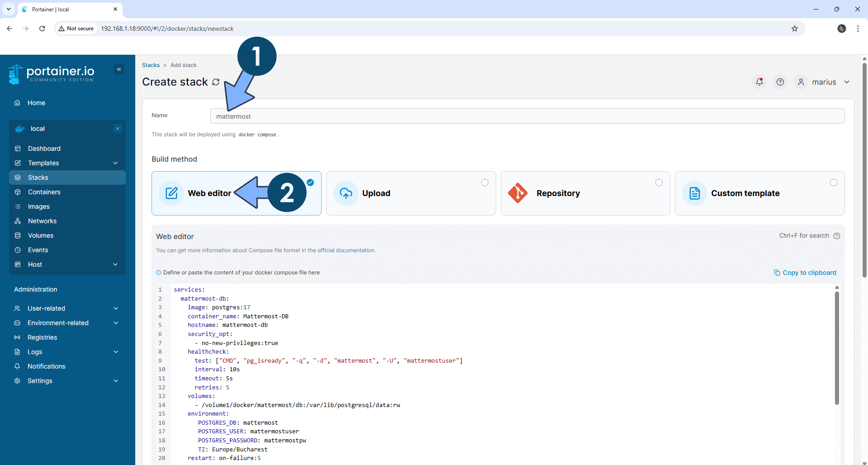Click Copy to clipboard
Image resolution: width=868 pixels, height=465 pixels.
coord(805,273)
